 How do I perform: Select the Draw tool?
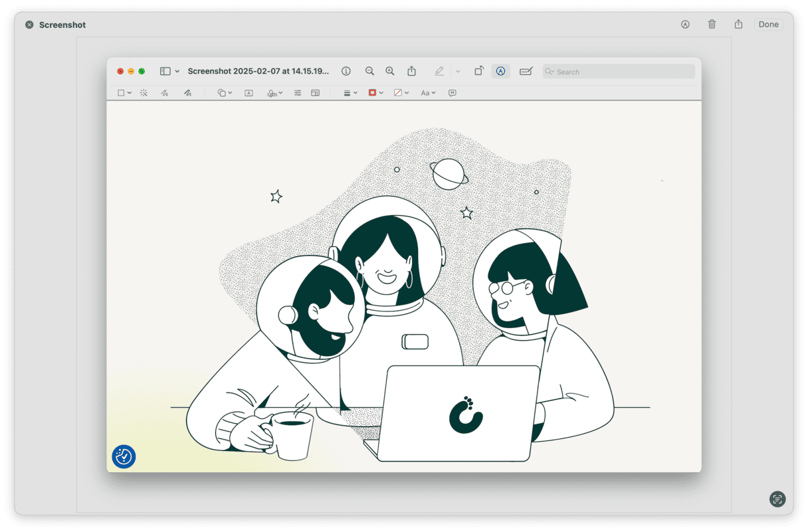(x=188, y=93)
